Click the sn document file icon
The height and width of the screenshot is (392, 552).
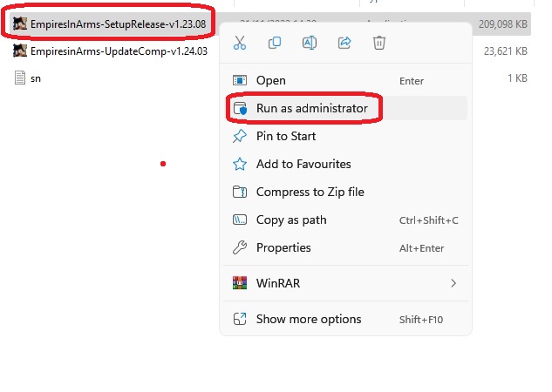[20, 78]
